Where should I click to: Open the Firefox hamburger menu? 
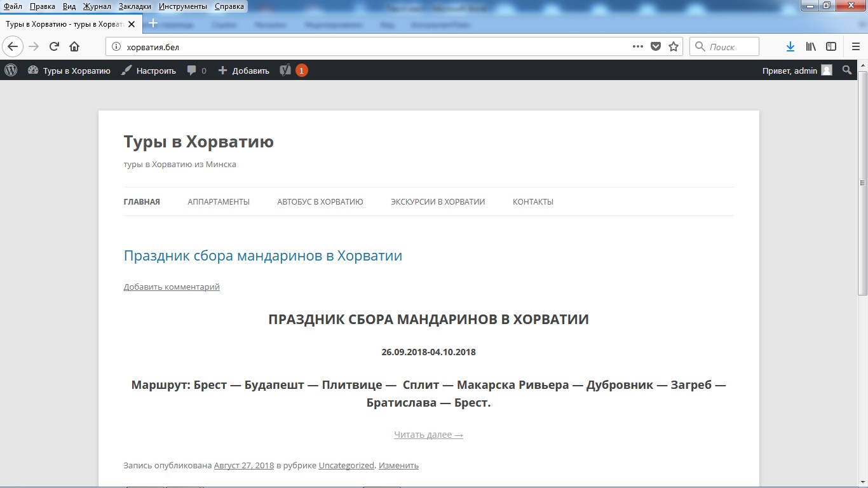(855, 46)
